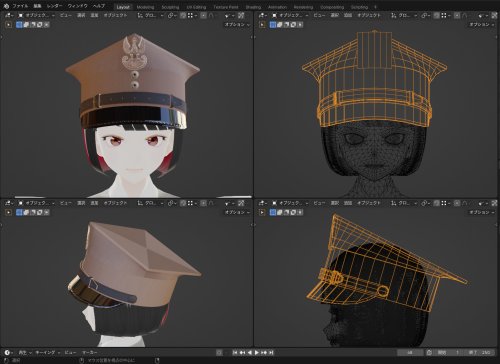Image resolution: width=500 pixels, height=364 pixels.
Task: Open the レンダー menu
Action: tap(54, 6)
